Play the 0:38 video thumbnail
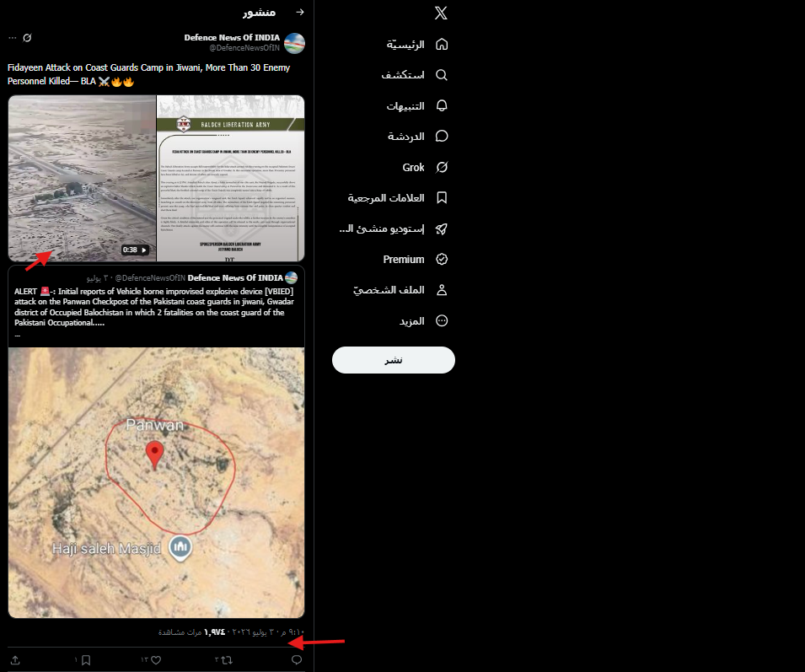This screenshot has height=672, width=805. 82,178
